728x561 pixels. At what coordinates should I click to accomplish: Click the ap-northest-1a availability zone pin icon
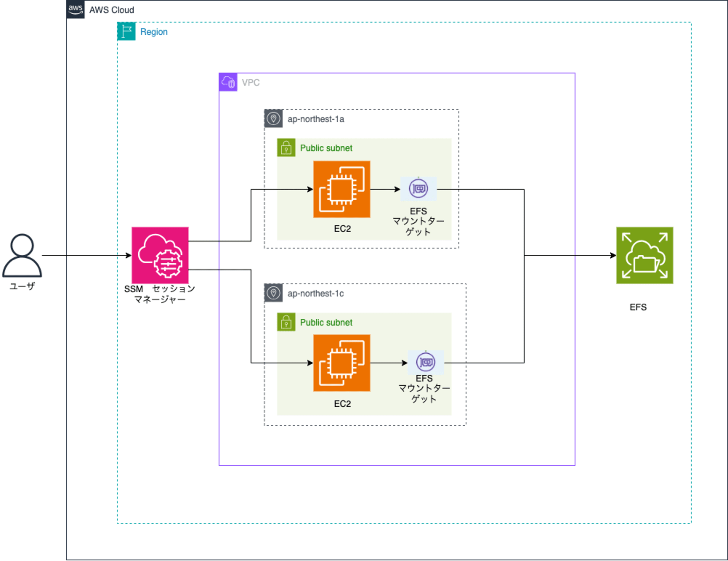click(273, 118)
